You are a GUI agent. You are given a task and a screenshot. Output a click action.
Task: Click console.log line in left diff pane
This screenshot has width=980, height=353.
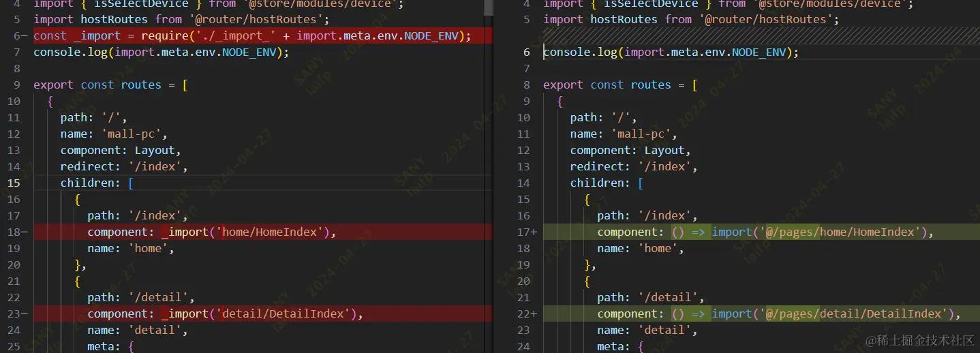tap(162, 52)
